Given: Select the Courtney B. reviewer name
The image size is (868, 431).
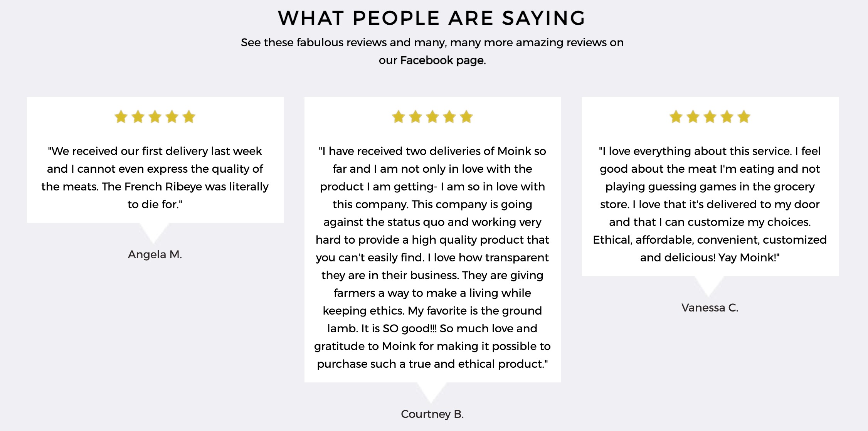Looking at the screenshot, I should tap(432, 414).
